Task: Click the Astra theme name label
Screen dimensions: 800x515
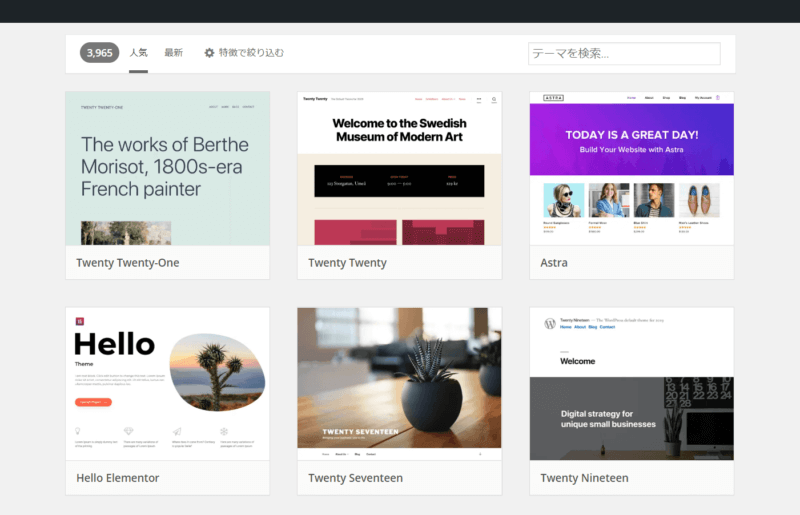Action: 554,263
